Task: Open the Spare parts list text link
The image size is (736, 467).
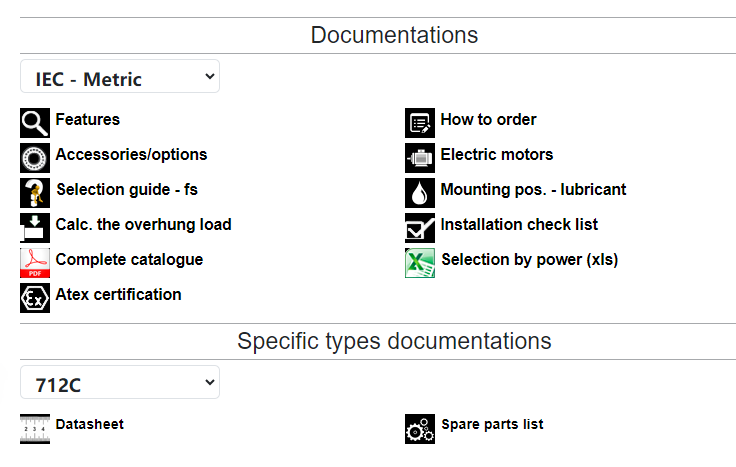Action: [x=492, y=424]
